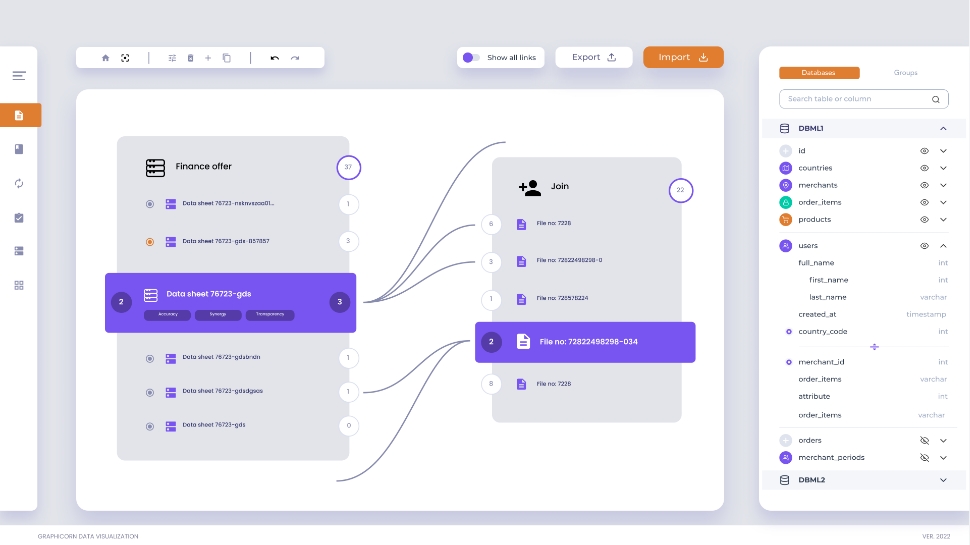Toggle visibility eye for products
This screenshot has width=970, height=545.
[x=924, y=220]
